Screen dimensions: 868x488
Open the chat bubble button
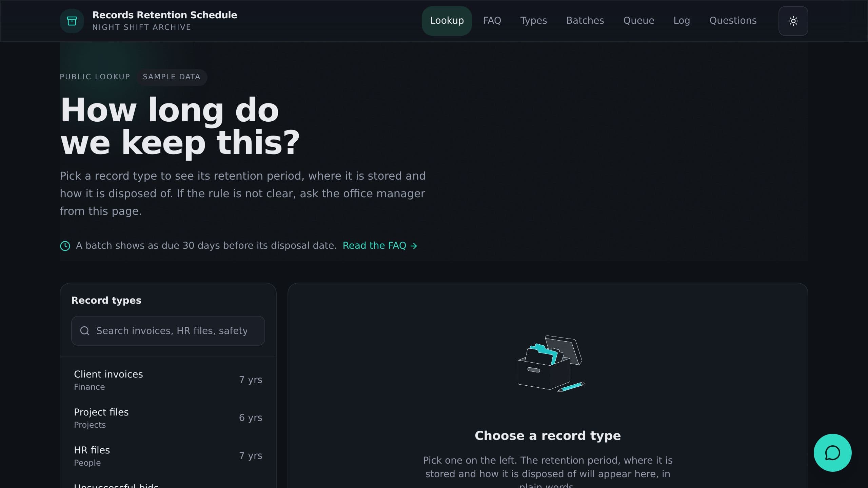point(832,453)
